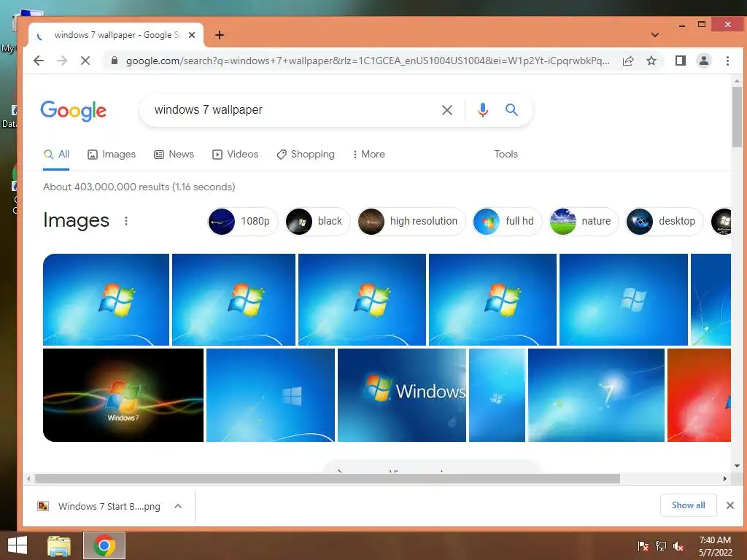This screenshot has width=747, height=560.
Task: Open Chrome side panel
Action: [681, 61]
